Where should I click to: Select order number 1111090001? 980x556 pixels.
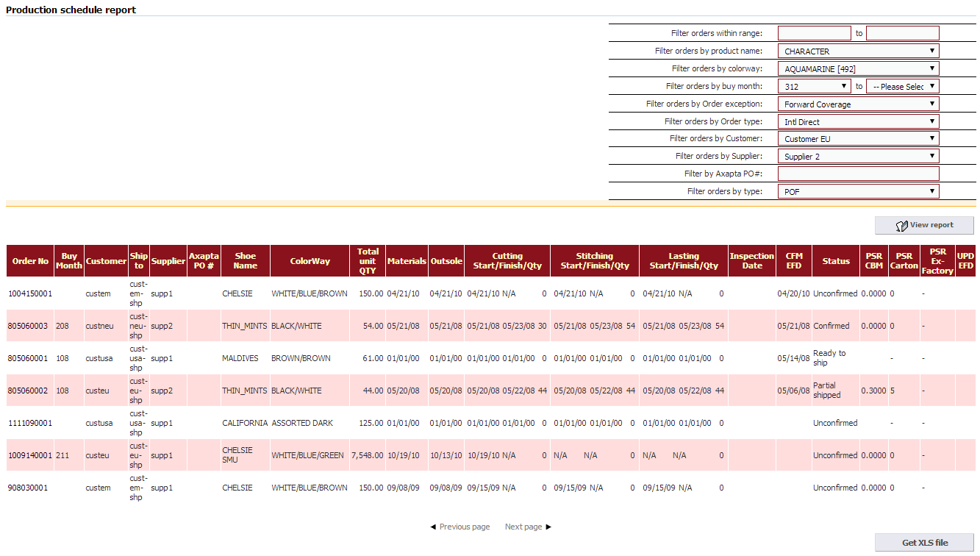coord(30,423)
